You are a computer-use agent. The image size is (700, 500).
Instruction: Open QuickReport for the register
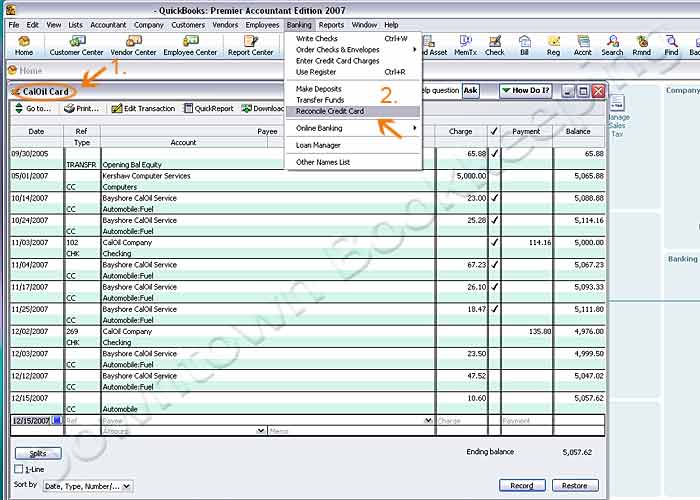point(209,108)
